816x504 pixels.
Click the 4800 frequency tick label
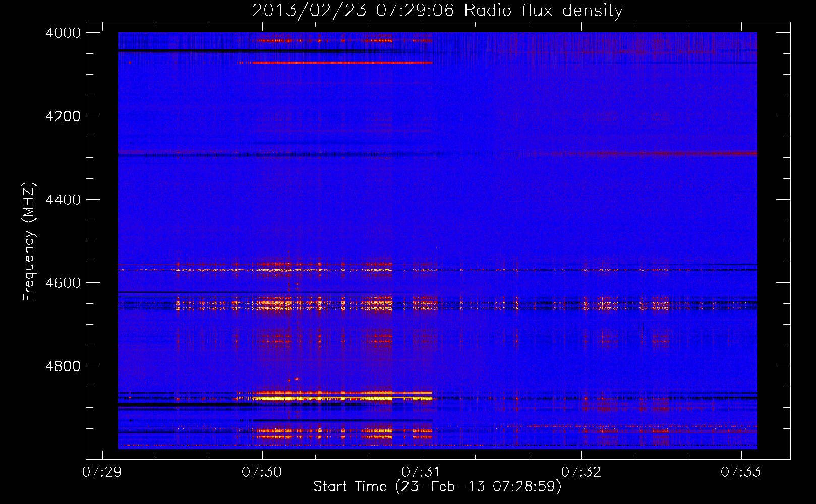pos(63,366)
